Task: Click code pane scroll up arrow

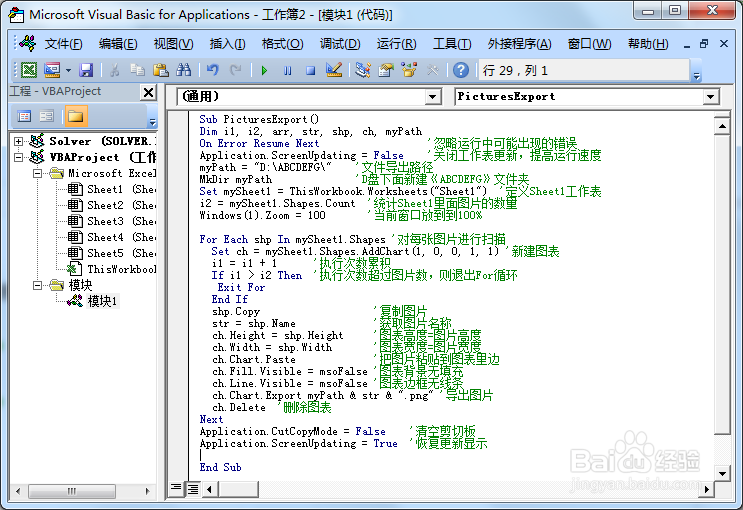Action: (722, 126)
